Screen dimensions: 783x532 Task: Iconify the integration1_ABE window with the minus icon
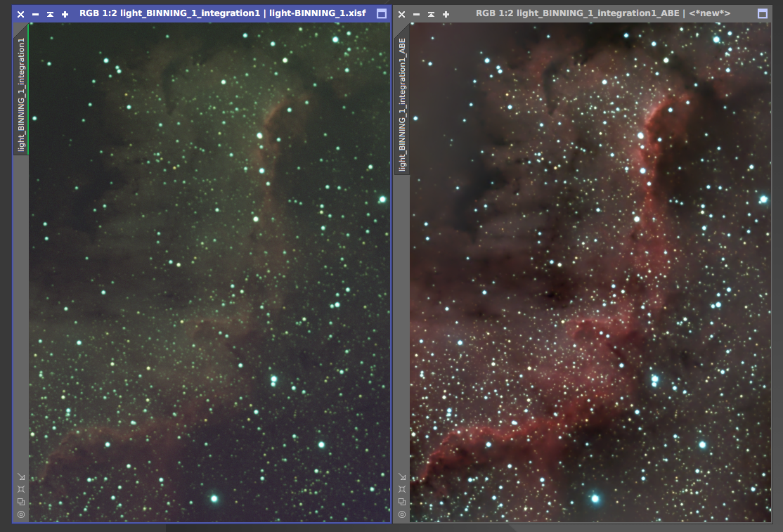pyautogui.click(x=416, y=14)
